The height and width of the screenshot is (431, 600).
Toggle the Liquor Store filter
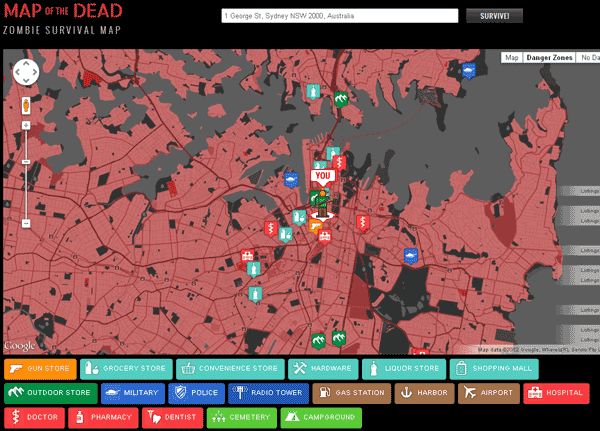(404, 369)
